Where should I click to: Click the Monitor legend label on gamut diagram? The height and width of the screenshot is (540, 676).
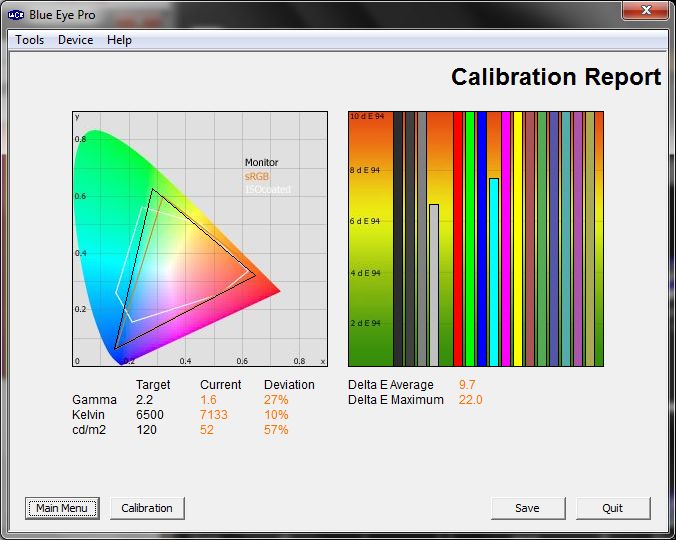point(262,162)
